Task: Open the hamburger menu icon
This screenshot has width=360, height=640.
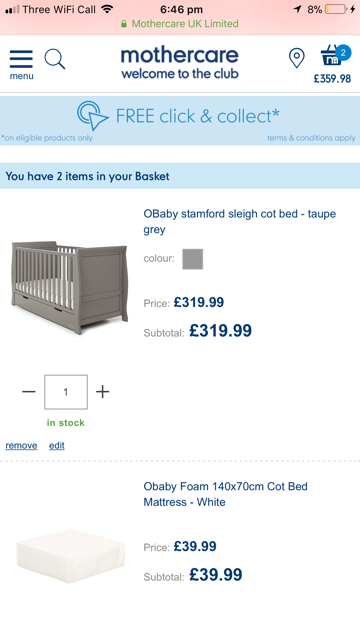Action: click(21, 64)
